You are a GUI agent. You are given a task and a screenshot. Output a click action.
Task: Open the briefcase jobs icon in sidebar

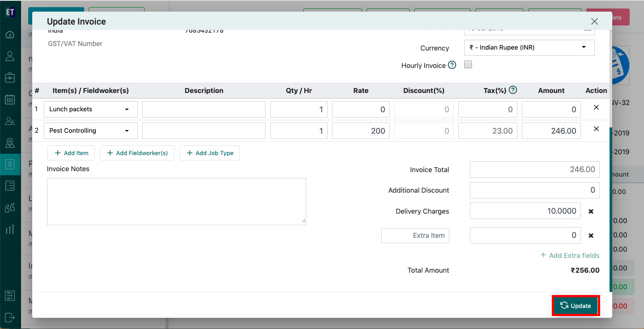pyautogui.click(x=10, y=78)
